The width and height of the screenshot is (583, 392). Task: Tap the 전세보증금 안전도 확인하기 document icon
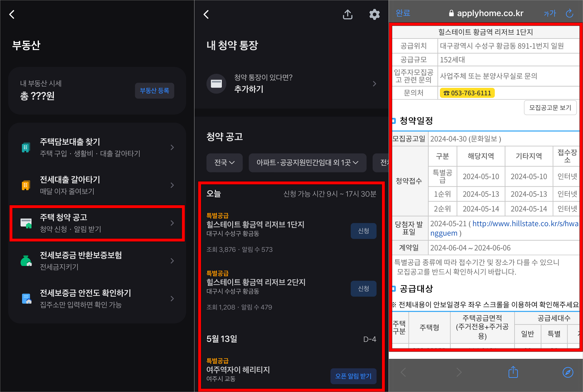coord(26,298)
